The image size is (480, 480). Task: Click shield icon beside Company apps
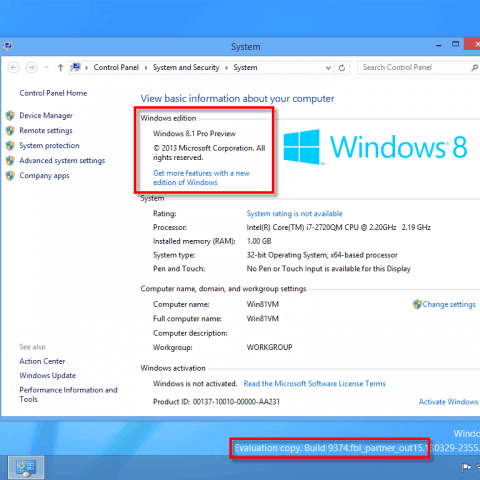10,176
